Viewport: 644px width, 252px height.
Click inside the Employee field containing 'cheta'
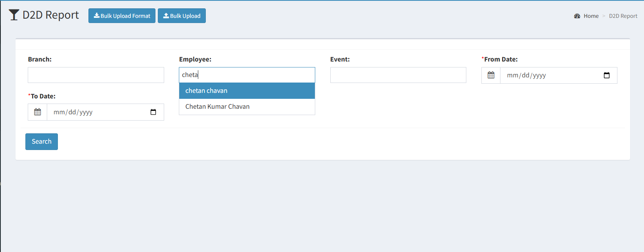pos(247,75)
